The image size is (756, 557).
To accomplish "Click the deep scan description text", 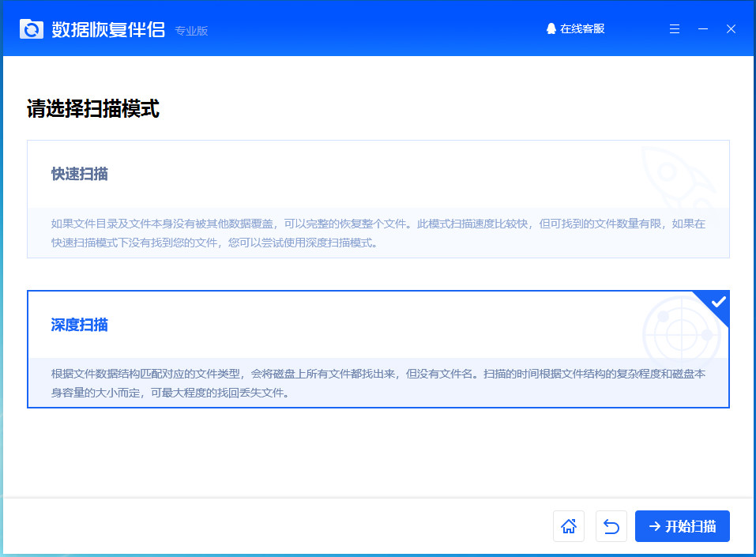I will pos(378,383).
